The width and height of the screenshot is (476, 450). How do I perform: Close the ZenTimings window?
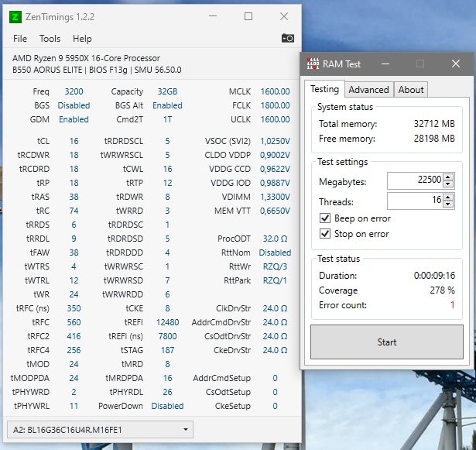point(284,16)
